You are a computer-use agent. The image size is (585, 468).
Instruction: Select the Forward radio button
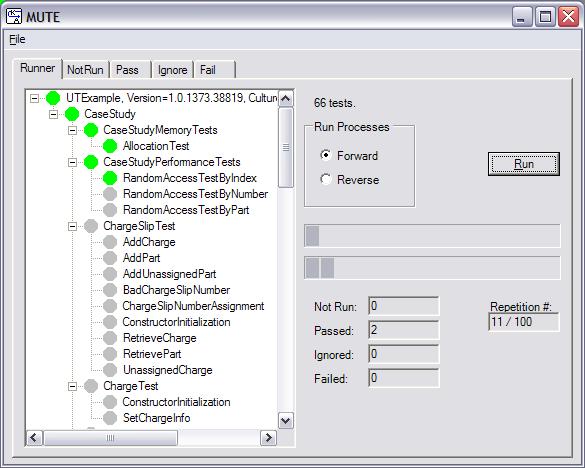pos(326,155)
